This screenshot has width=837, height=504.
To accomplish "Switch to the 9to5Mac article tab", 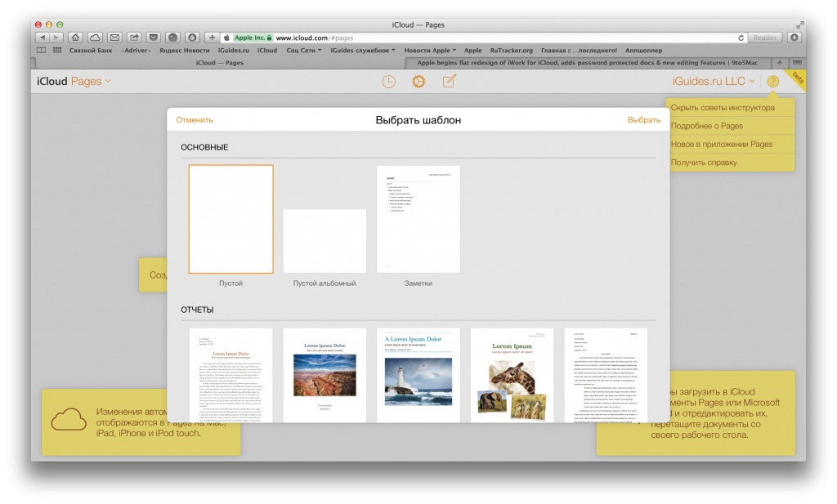I will click(593, 62).
